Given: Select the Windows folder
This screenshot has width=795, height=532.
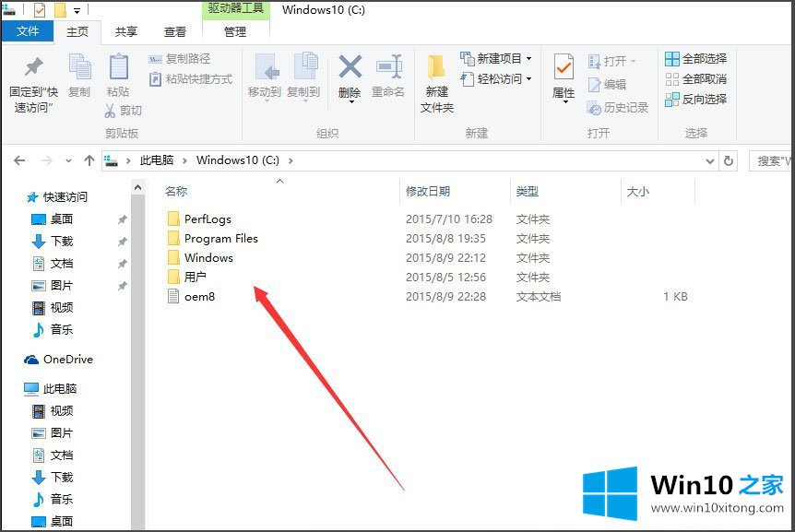Looking at the screenshot, I should pyautogui.click(x=200, y=257).
